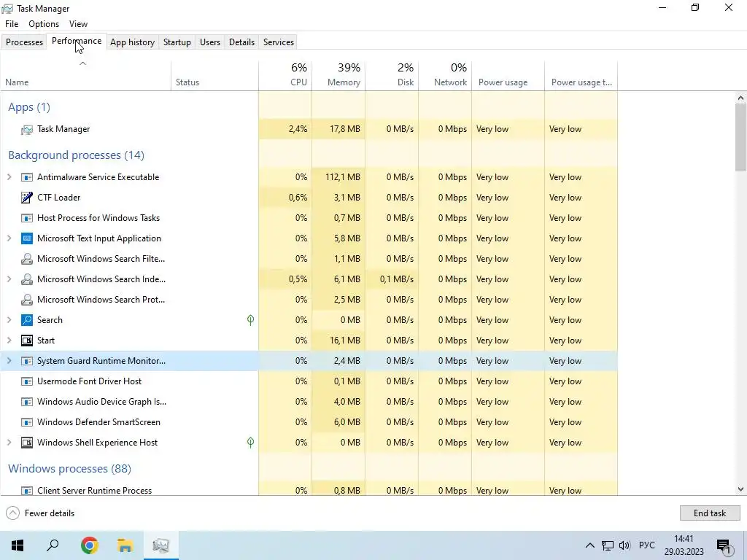
Task: Click the suspended leaf icon on Search row
Action: 251,320
